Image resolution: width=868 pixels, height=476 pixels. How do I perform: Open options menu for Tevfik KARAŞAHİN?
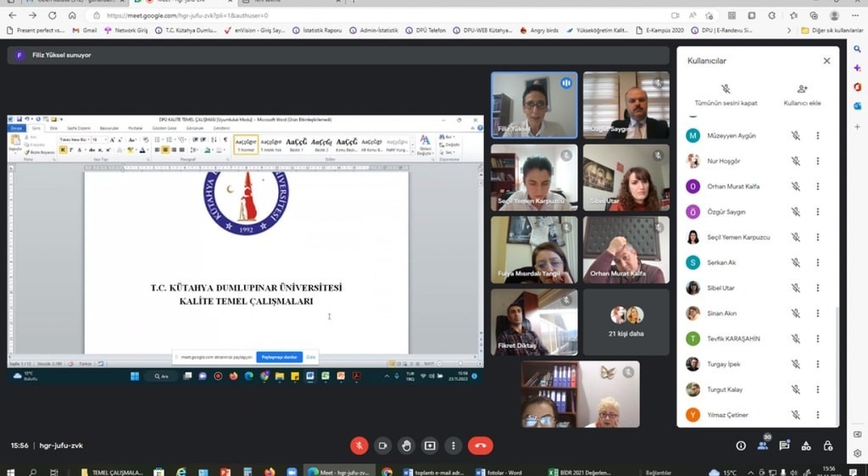point(818,339)
